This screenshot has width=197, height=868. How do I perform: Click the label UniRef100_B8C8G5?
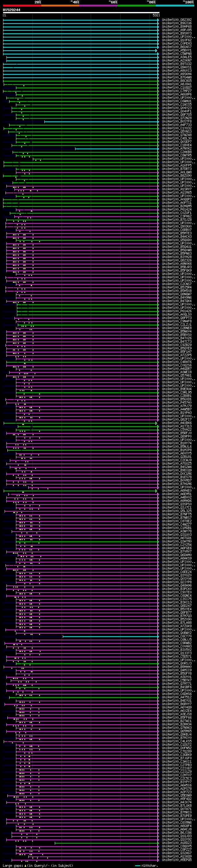coord(177,81)
